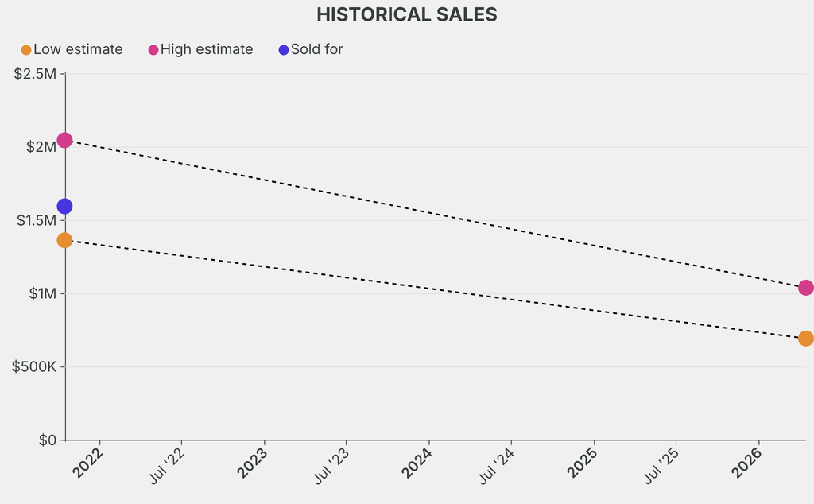This screenshot has height=504, width=814.
Task: Toggle the High estimate legend label
Action: [207, 49]
